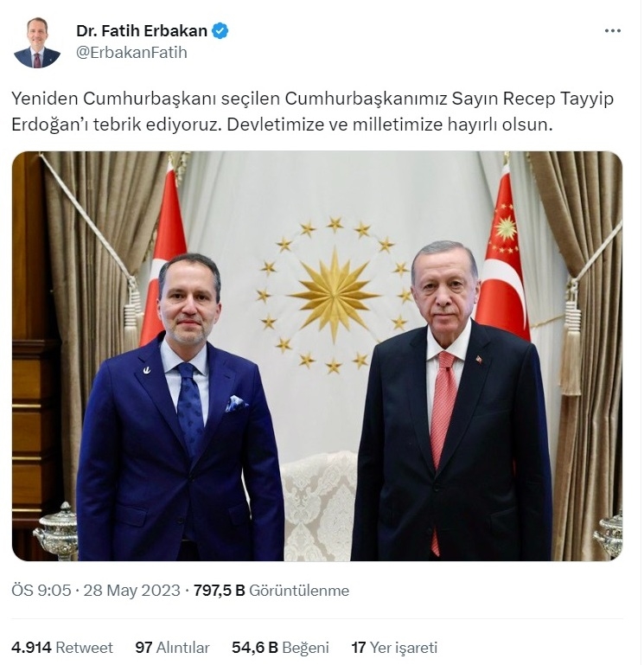
Task: Click the 28 May 2023 date
Action: click(132, 591)
